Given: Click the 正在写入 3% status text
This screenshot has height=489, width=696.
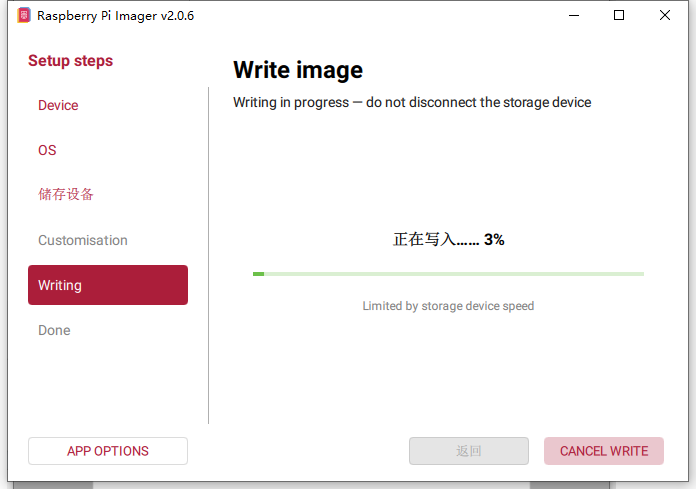Looking at the screenshot, I should click(448, 240).
